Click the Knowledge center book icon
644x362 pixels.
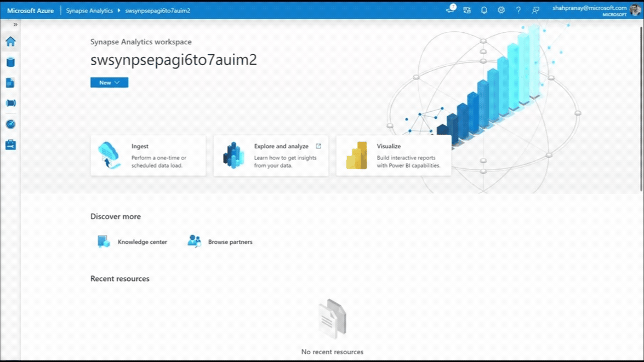[x=104, y=242]
